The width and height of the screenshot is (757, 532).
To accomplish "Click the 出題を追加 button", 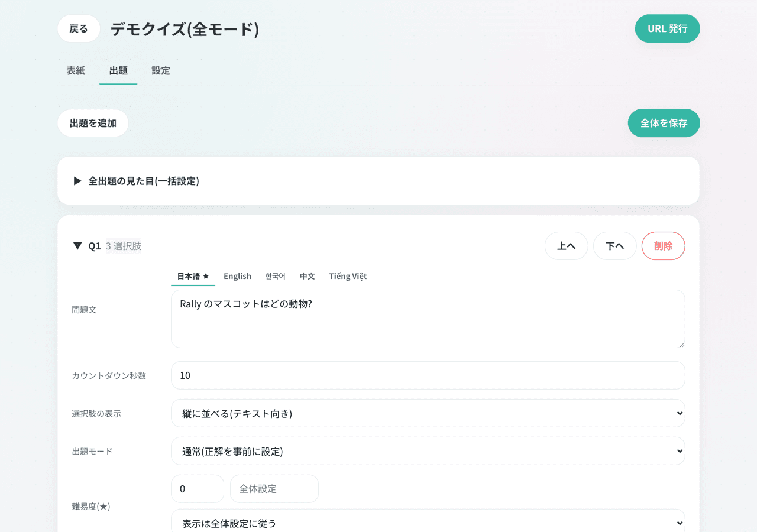I will pyautogui.click(x=93, y=123).
